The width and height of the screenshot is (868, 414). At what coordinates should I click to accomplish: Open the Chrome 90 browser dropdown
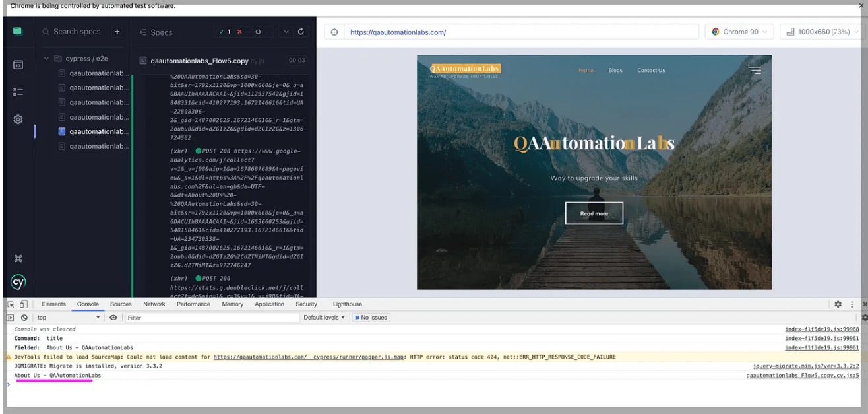point(740,32)
